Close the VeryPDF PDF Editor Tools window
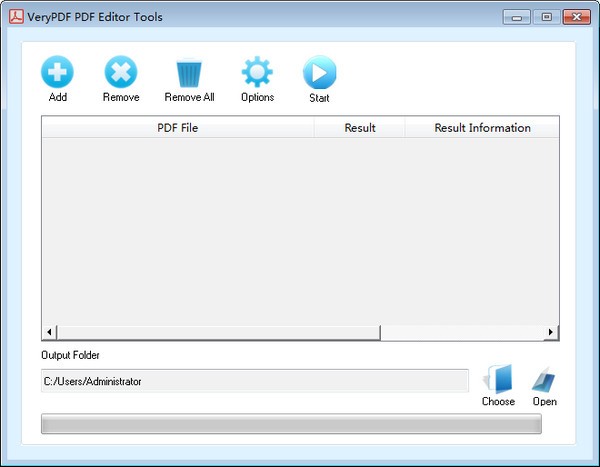This screenshot has width=600, height=467. point(577,17)
